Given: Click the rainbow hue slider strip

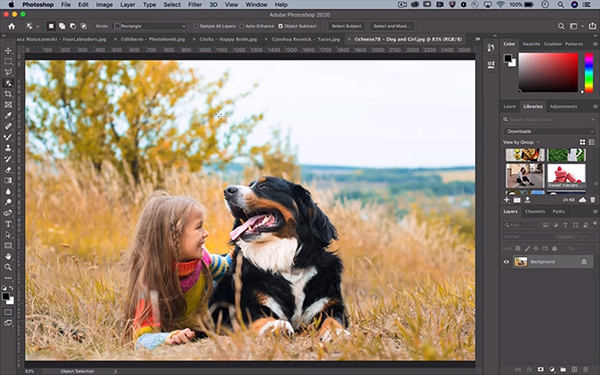Looking at the screenshot, I should coord(589,72).
